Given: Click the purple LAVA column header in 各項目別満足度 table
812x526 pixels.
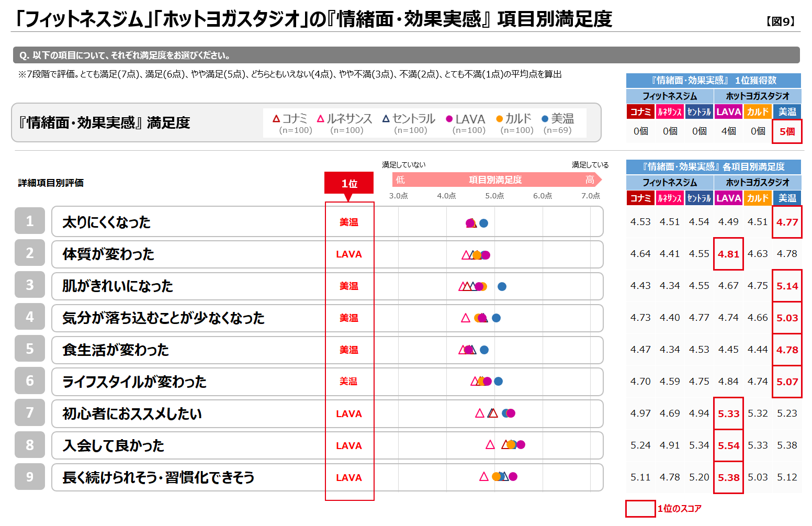Looking at the screenshot, I should point(728,198).
